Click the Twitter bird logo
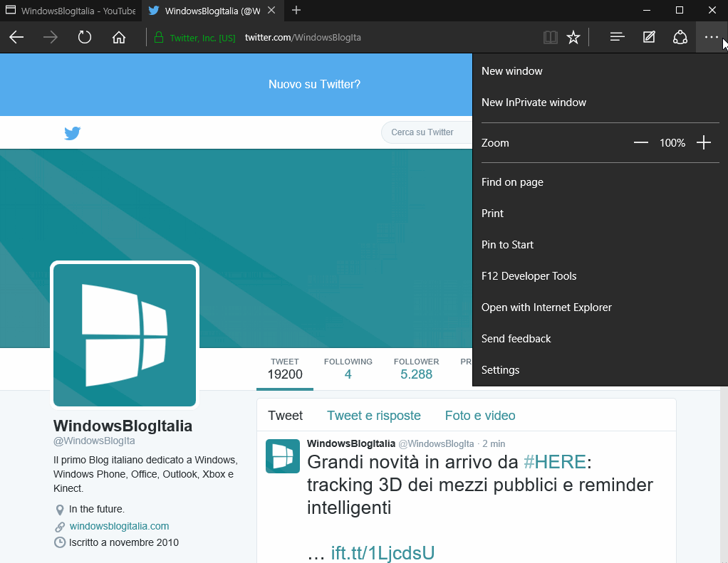This screenshot has height=563, width=728. point(73,133)
